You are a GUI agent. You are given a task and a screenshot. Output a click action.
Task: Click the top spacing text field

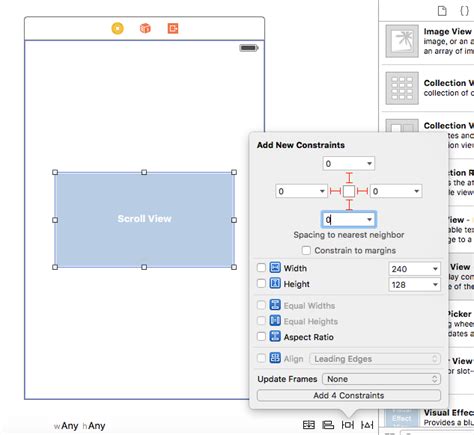[x=349, y=164]
